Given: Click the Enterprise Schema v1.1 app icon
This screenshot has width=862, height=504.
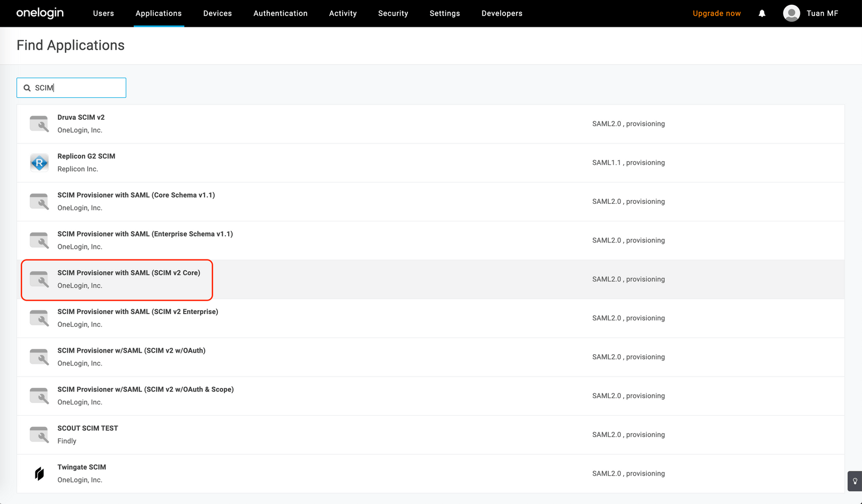Looking at the screenshot, I should (39, 240).
